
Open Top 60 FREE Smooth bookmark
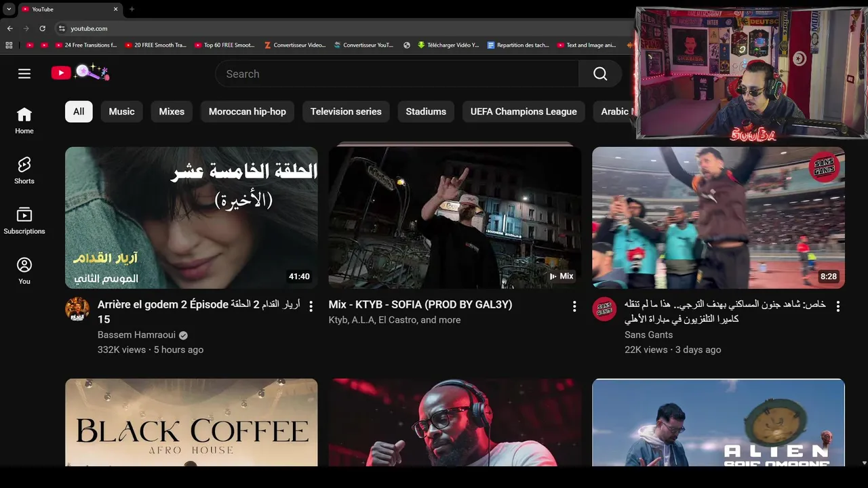click(x=224, y=45)
